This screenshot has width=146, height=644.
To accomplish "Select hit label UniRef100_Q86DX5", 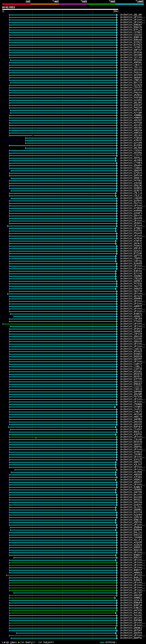I will pyautogui.click(x=131, y=170).
